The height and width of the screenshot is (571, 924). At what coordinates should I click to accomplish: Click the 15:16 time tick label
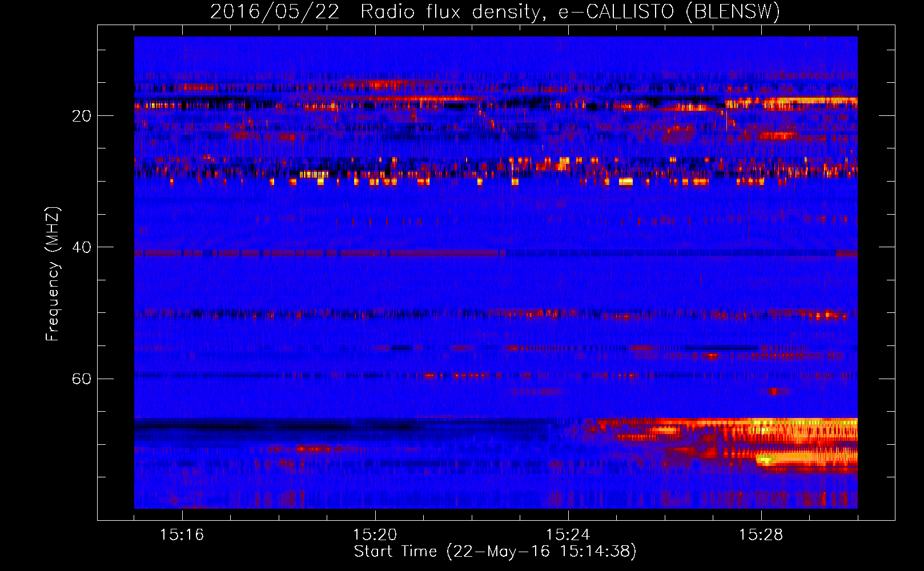coord(182,535)
